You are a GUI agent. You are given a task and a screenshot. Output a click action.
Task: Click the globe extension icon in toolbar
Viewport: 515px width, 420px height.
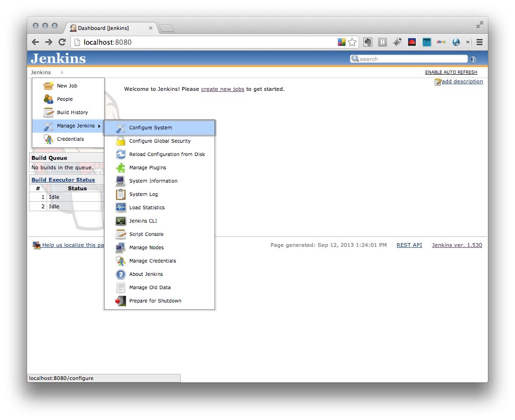click(x=456, y=42)
